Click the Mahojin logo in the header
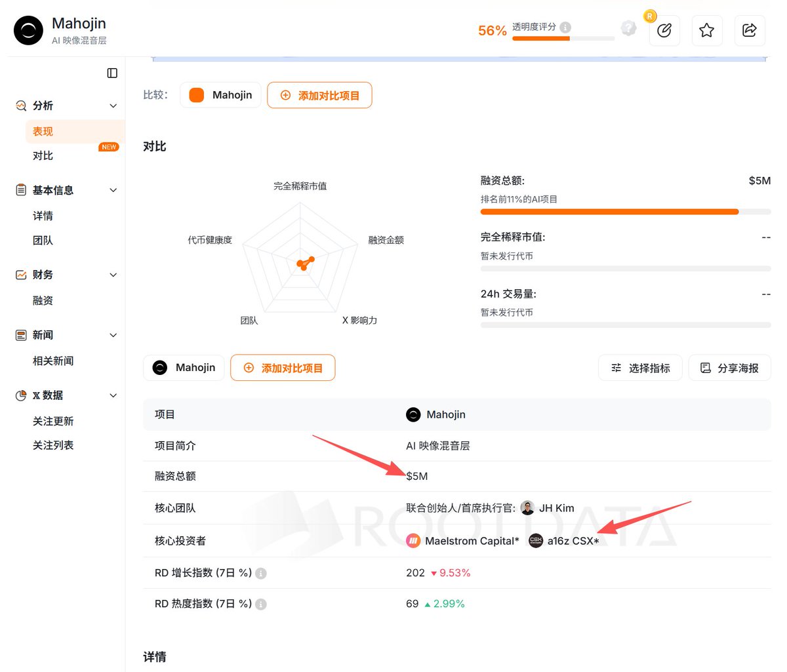Viewport: 787px width, 672px height. [28, 30]
